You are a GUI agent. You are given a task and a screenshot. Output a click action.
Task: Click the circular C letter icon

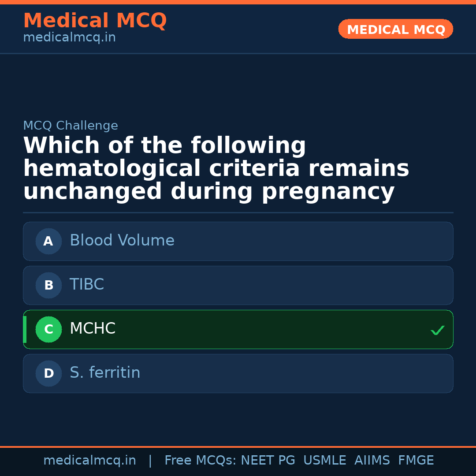click(x=48, y=329)
